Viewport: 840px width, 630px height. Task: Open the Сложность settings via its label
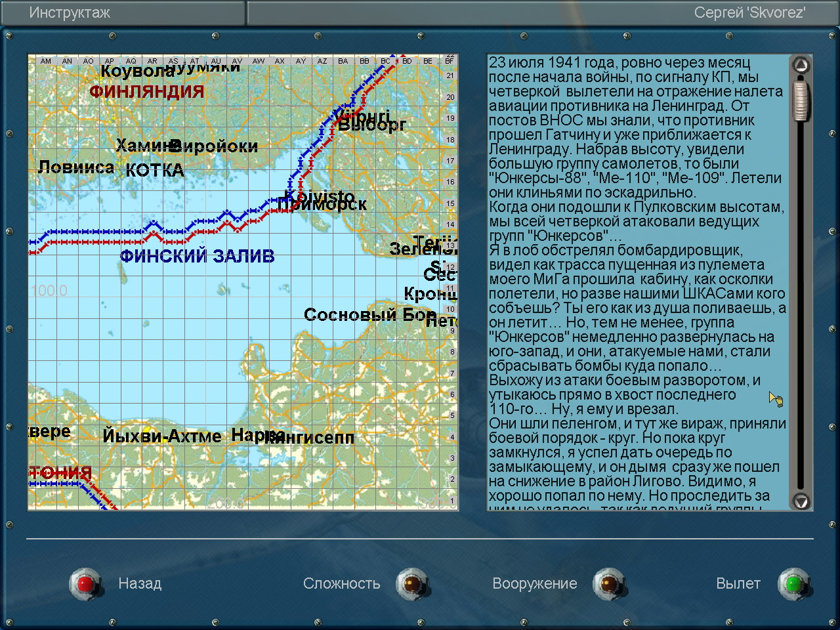[x=341, y=583]
